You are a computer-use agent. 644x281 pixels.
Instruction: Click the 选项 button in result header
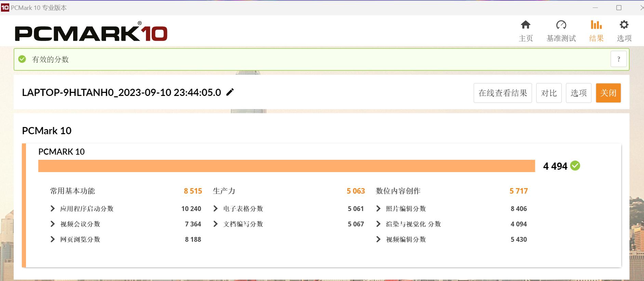(x=578, y=93)
